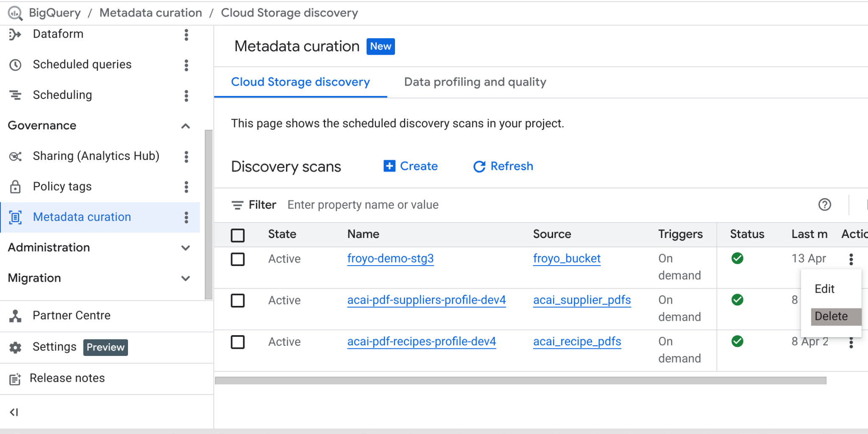This screenshot has height=434, width=868.
Task: Open the filter help question mark
Action: coord(824,205)
